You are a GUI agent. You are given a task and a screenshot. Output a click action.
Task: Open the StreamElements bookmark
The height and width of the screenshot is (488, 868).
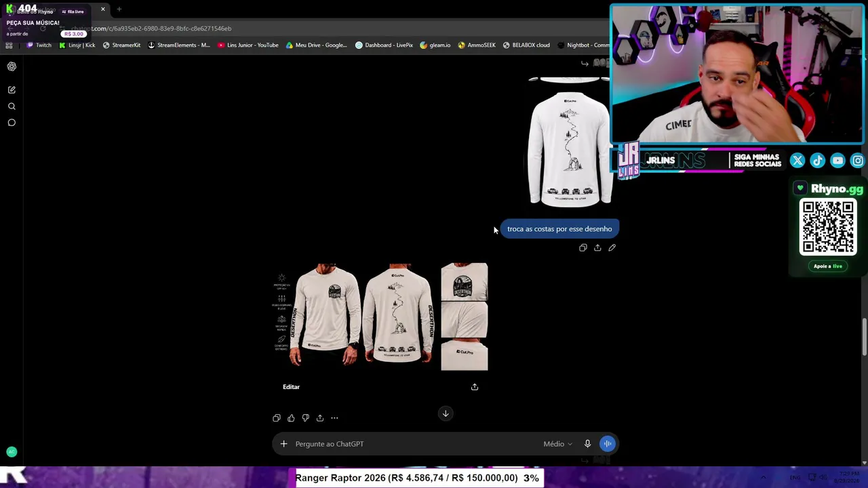(x=179, y=45)
